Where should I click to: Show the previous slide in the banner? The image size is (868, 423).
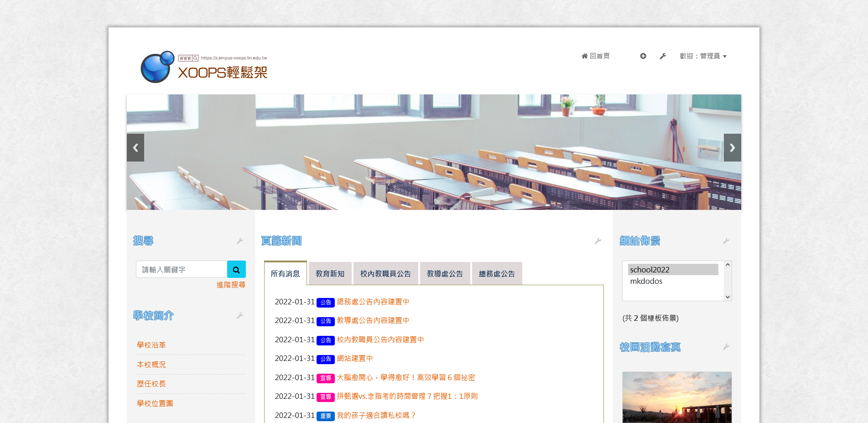135,148
